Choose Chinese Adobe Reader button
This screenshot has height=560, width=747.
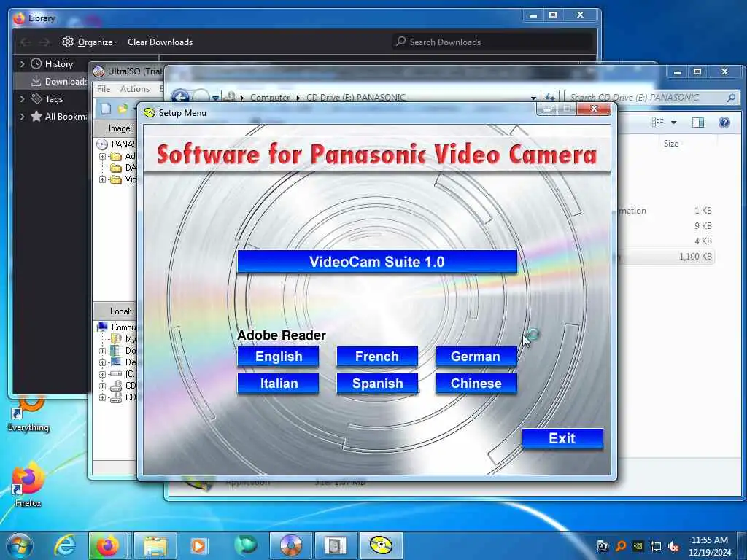click(x=476, y=384)
